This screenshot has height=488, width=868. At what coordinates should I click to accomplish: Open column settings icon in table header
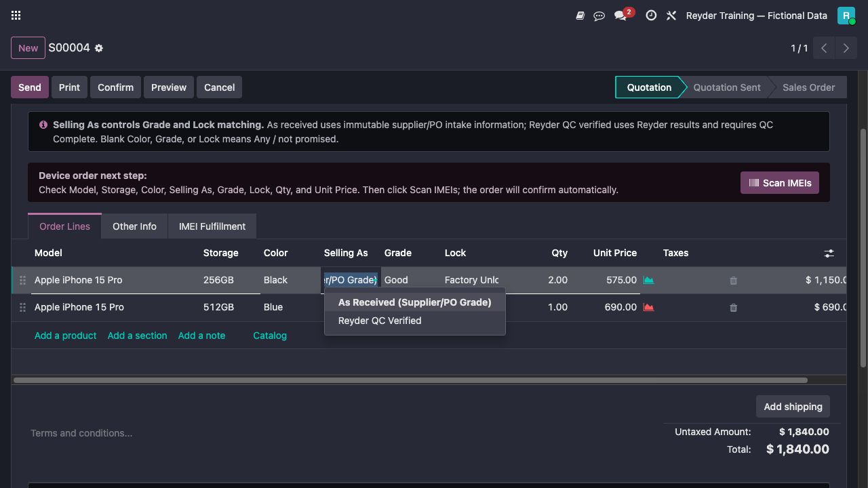pos(829,253)
